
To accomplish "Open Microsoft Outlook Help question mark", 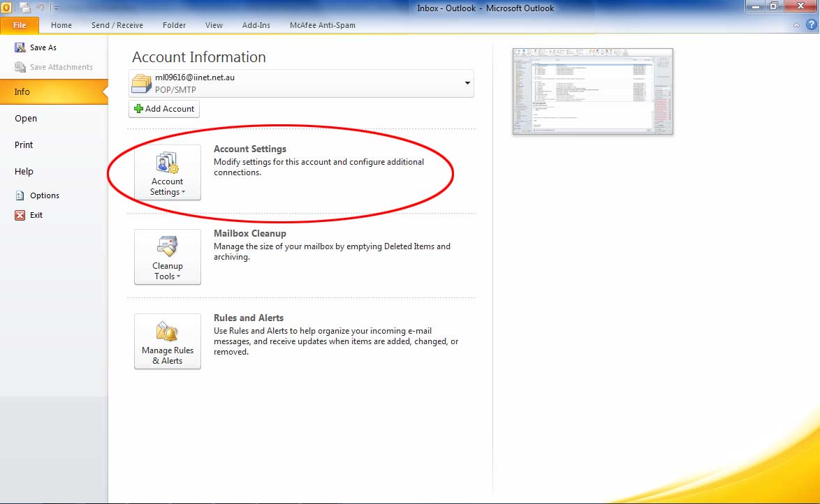I will tap(812, 24).
